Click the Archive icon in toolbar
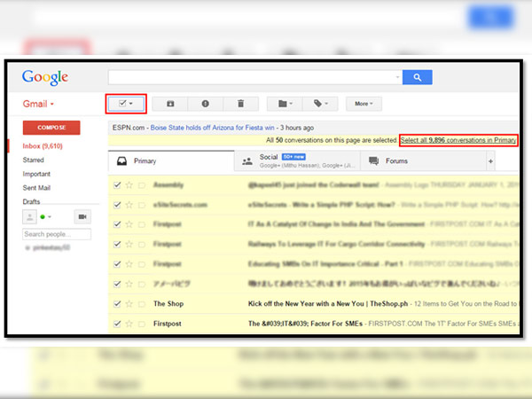Screen dimensions: 532x399 pos(170,104)
